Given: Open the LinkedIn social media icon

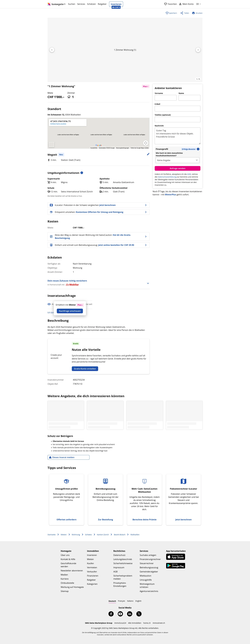Looking at the screenshot, I should pyautogui.click(x=130, y=614).
